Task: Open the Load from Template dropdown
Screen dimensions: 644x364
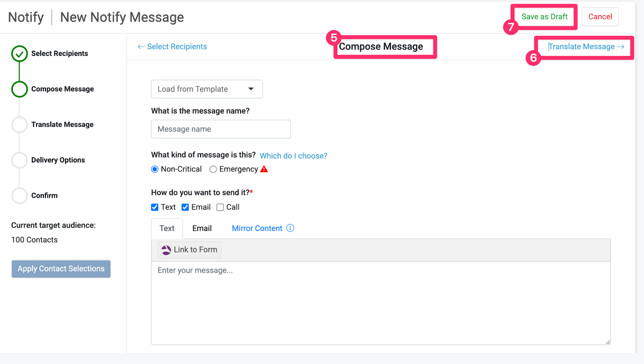Action: (x=207, y=89)
